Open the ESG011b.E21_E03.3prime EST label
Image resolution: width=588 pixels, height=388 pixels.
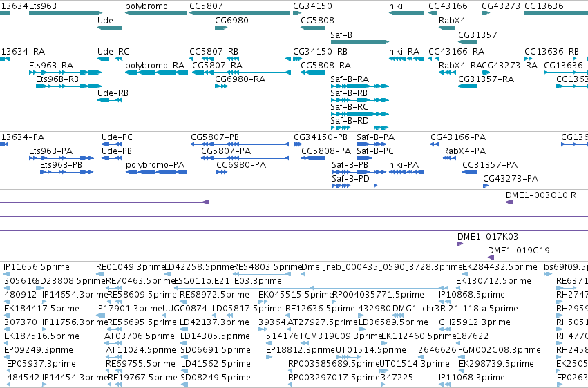click(227, 281)
